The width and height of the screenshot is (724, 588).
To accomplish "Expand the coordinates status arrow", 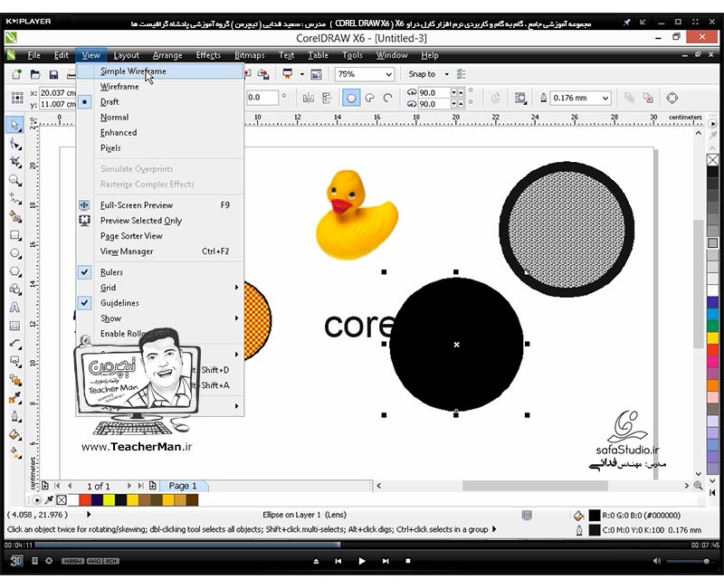I will click(x=89, y=514).
